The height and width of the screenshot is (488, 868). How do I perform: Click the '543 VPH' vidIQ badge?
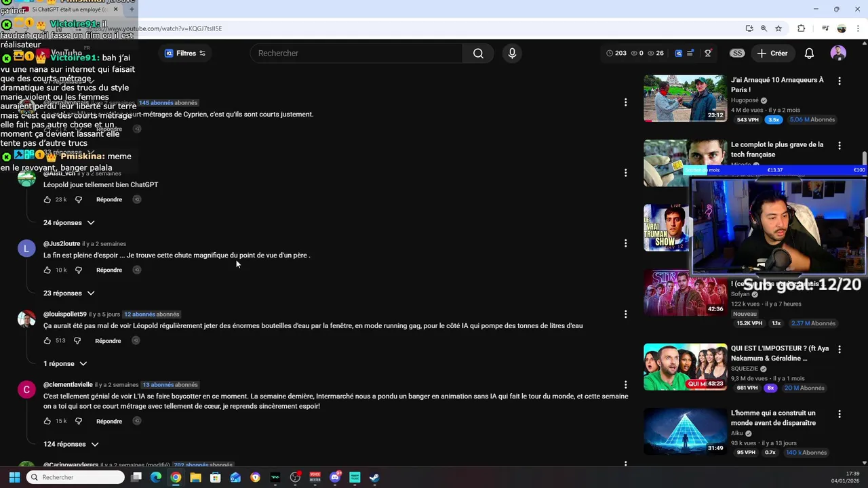pyautogui.click(x=747, y=120)
